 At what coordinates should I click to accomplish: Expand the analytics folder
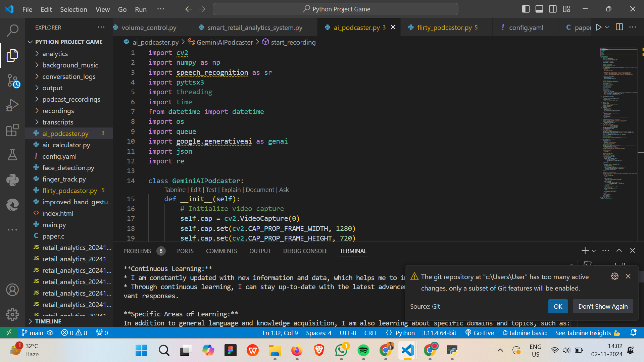tap(69, 54)
